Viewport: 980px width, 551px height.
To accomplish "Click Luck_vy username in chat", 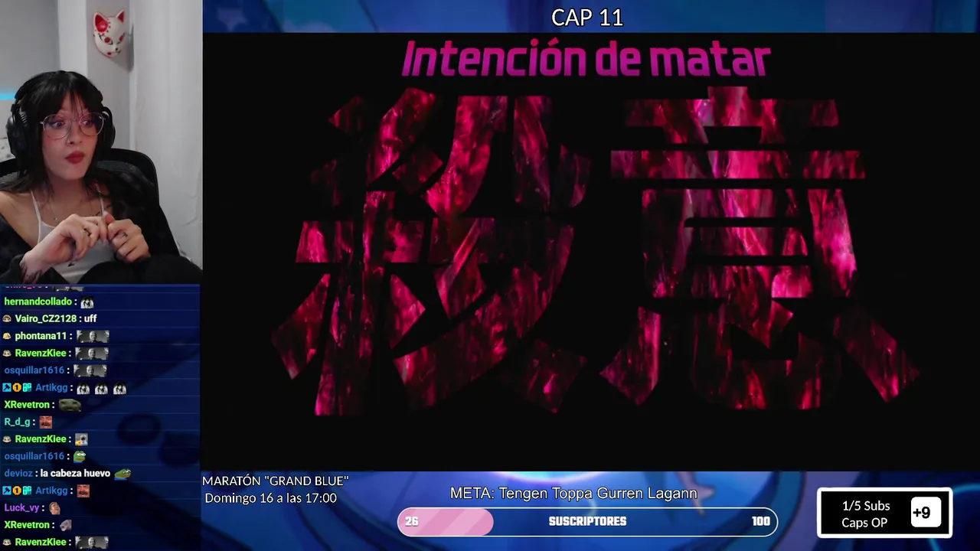I will [x=21, y=508].
